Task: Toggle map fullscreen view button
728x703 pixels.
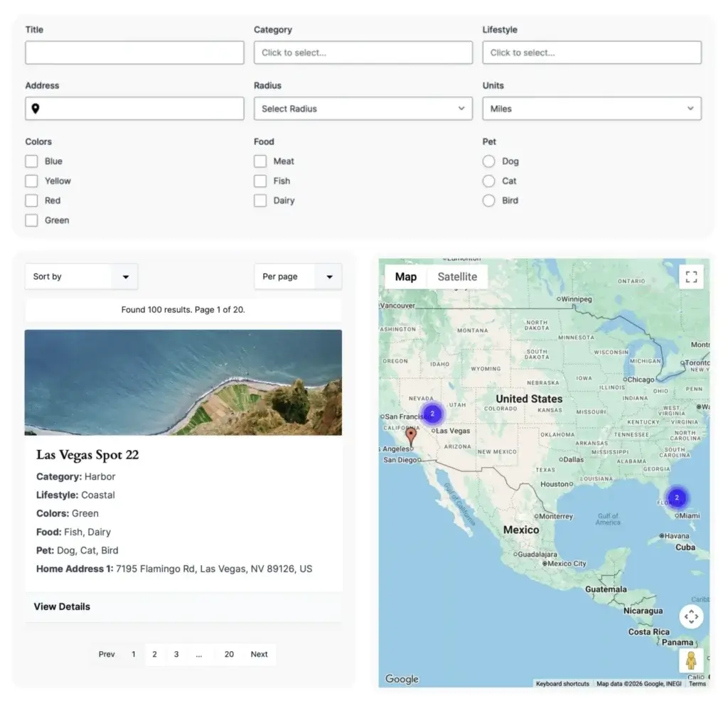Action: tap(691, 277)
